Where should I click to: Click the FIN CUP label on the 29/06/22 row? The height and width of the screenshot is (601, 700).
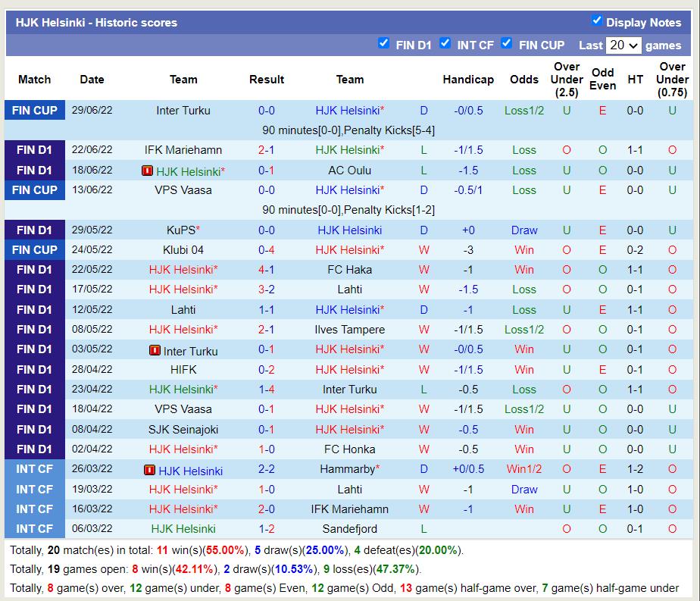35,111
